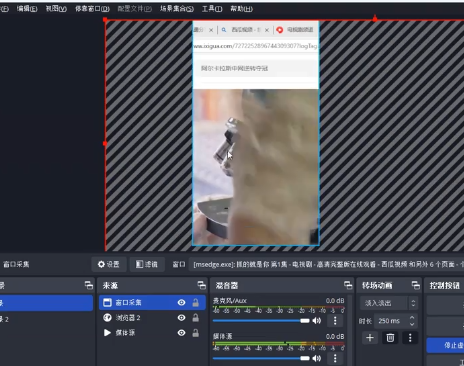
Task: Open transition properties three-dot menu
Action: (410, 338)
